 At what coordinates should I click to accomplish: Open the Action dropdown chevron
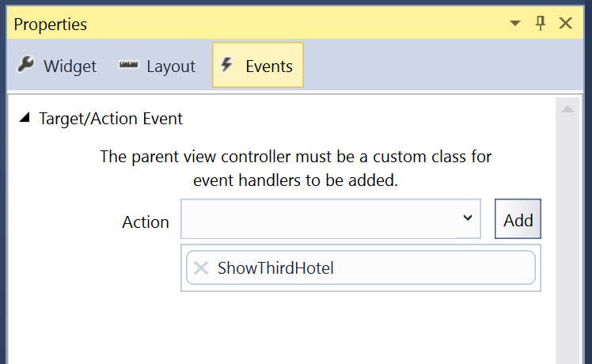[x=468, y=218]
